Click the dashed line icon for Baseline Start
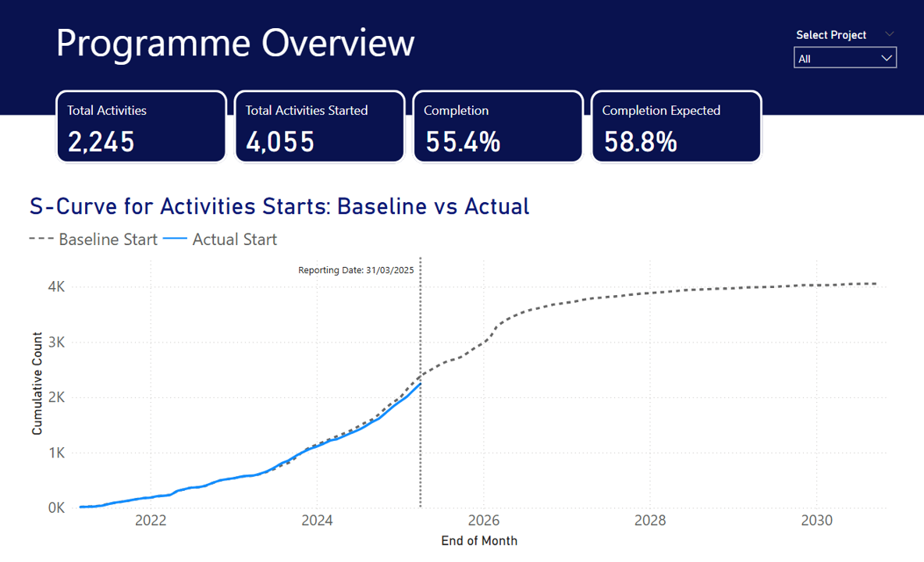 coord(41,240)
